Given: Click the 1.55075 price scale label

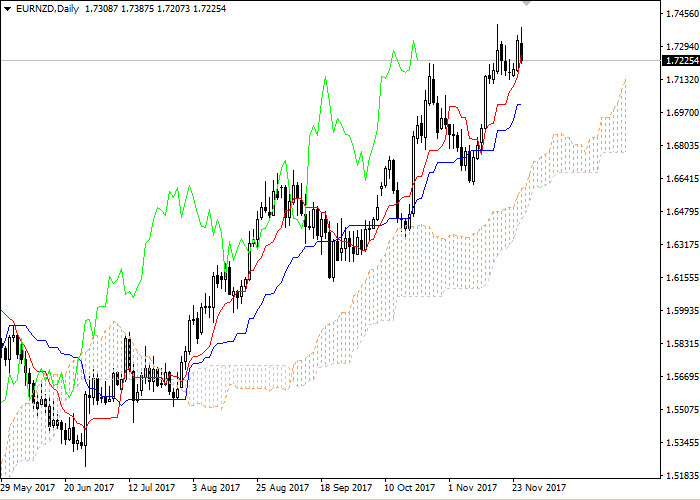Looking at the screenshot, I should pyautogui.click(x=682, y=409).
